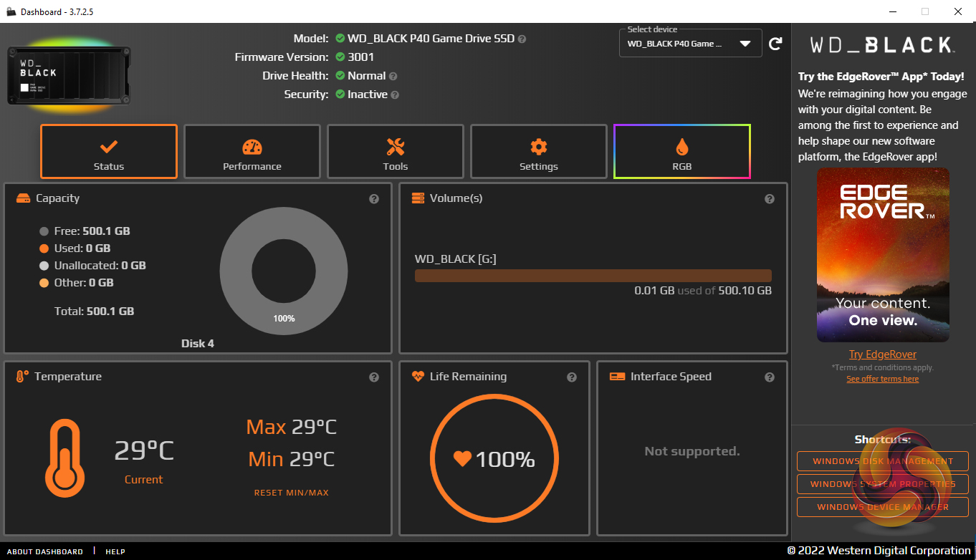Click help icon beside Security status

[x=395, y=95]
